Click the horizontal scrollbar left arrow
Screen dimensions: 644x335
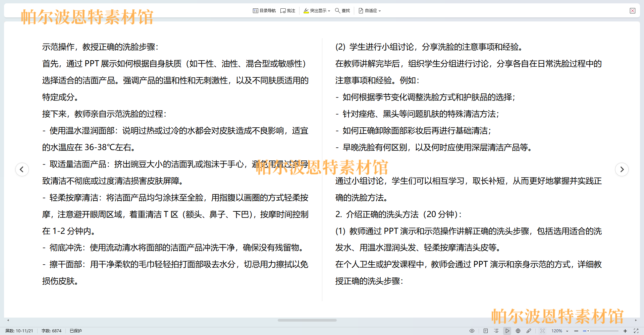[x=8, y=320]
